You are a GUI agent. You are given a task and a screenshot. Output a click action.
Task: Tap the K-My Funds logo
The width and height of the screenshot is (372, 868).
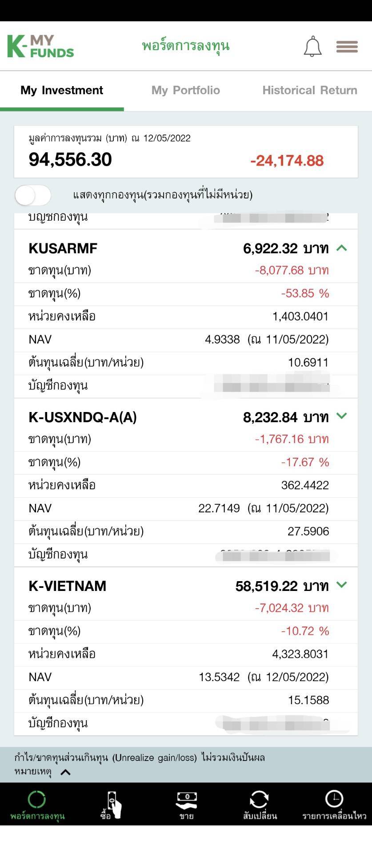point(40,46)
